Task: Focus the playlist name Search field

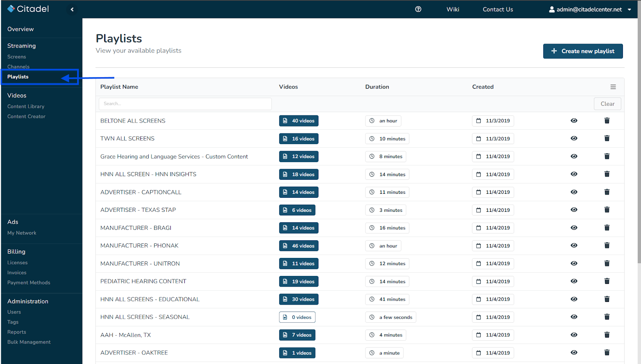Action: pos(185,104)
